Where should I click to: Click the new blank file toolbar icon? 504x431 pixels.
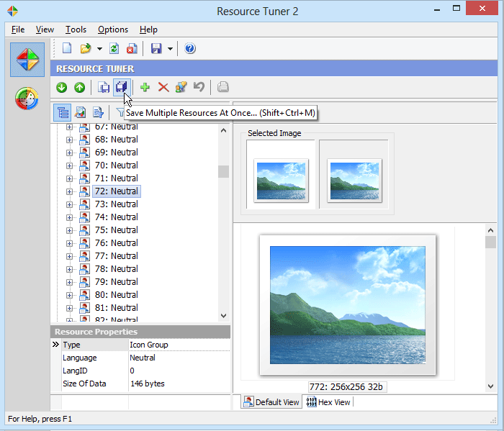click(67, 49)
